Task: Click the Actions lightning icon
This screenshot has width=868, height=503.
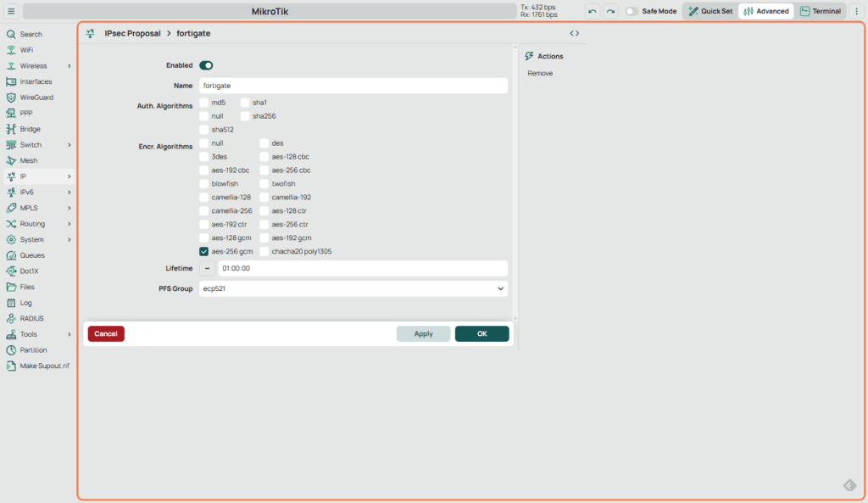Action: [x=529, y=56]
